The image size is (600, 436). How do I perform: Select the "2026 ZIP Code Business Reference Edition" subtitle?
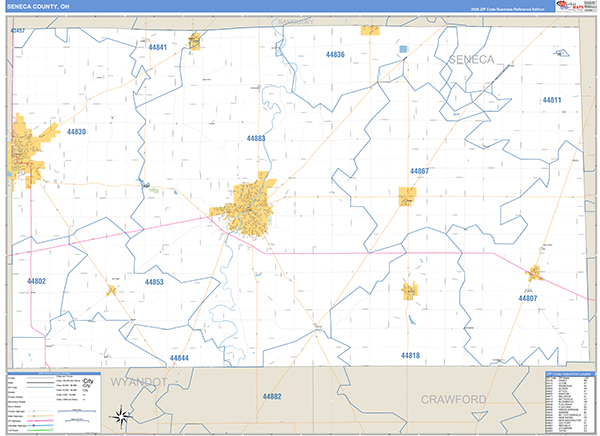coord(507,9)
